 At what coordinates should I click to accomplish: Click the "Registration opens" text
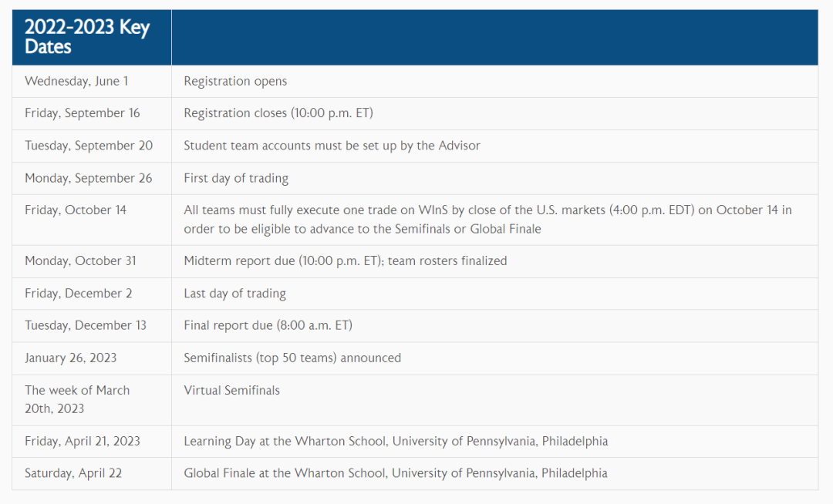coord(235,81)
